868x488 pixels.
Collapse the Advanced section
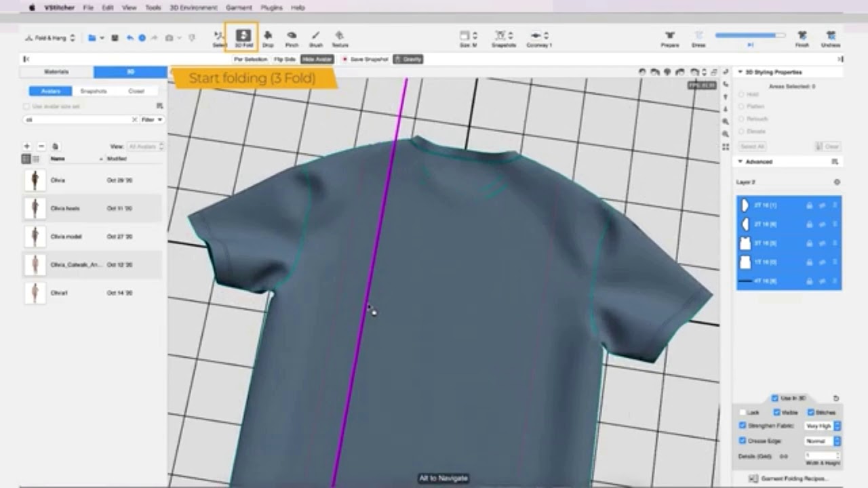pyautogui.click(x=740, y=161)
